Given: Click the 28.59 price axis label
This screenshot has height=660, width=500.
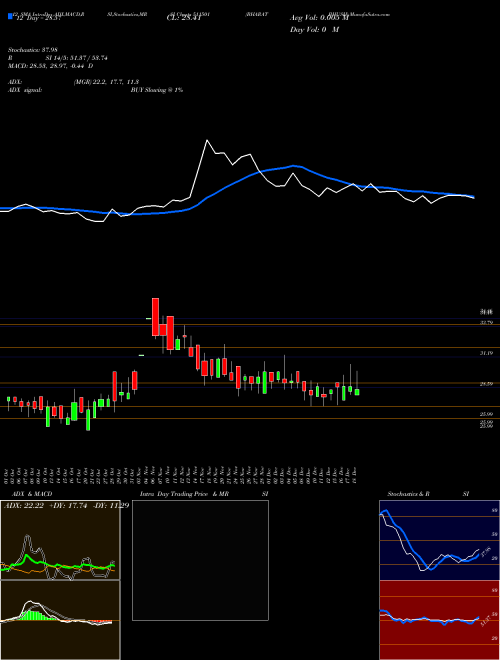Looking at the screenshot, I should pyautogui.click(x=486, y=384).
